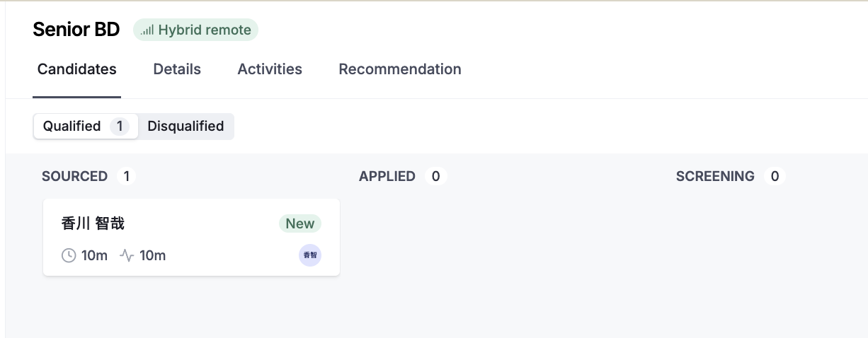Click the APPLIED column header
The image size is (868, 338).
pos(387,176)
